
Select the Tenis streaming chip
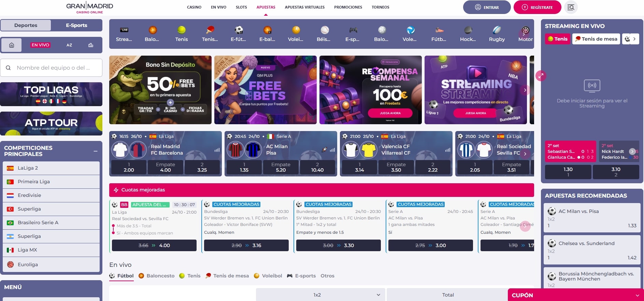point(558,39)
